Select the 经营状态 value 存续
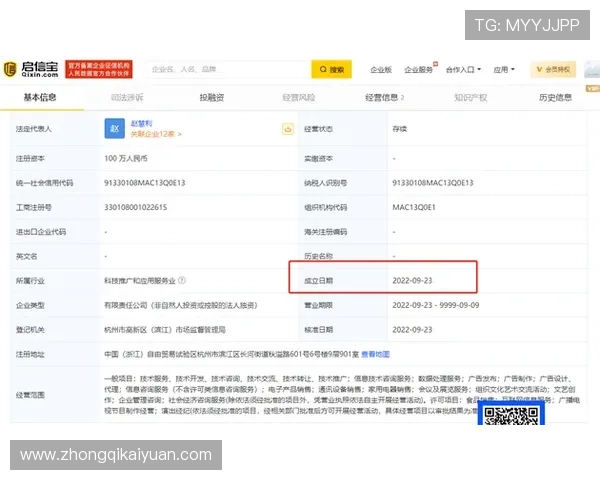 tap(399, 129)
